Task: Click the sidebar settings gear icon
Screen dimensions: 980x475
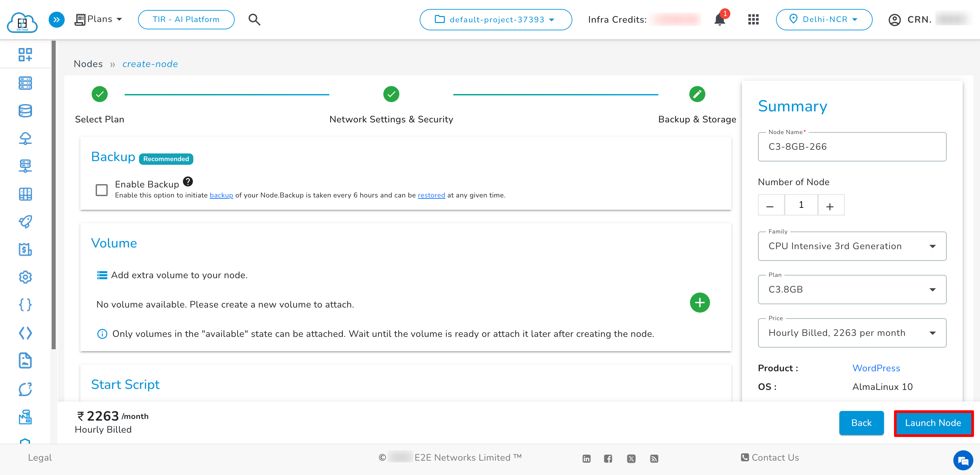Action: point(25,277)
